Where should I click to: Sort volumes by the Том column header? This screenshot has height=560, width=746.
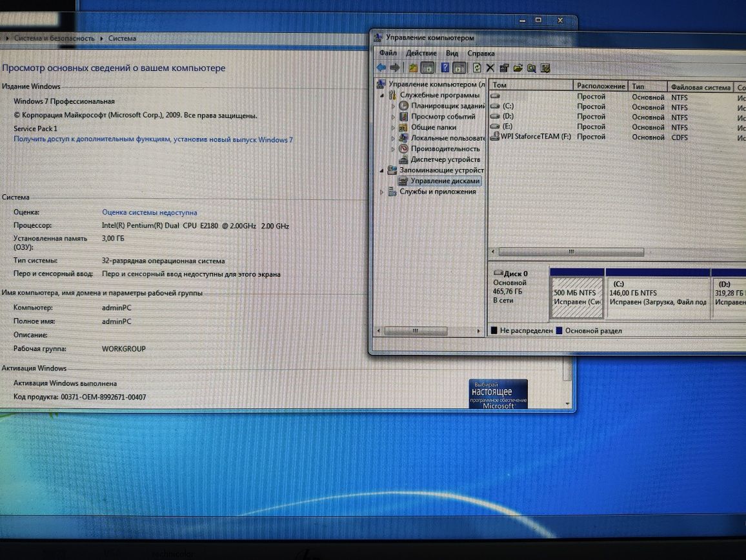(531, 85)
